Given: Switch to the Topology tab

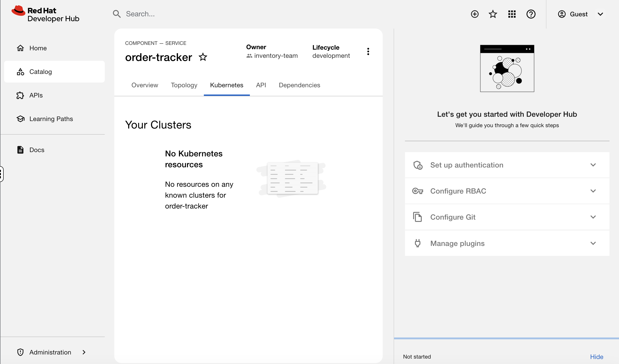Looking at the screenshot, I should click(184, 85).
